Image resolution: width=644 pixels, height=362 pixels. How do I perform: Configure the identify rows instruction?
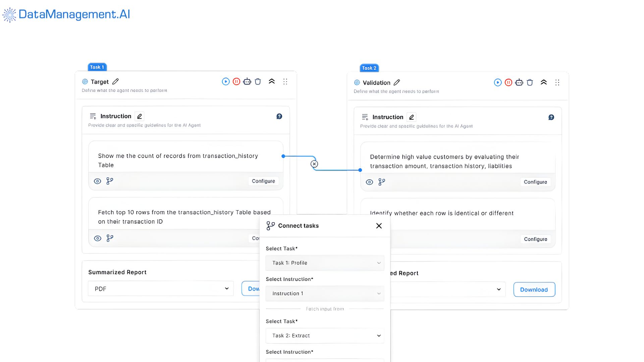coord(535,239)
